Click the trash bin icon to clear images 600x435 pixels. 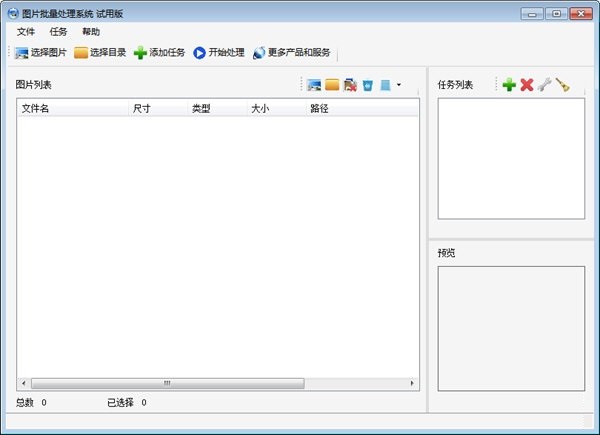click(367, 85)
